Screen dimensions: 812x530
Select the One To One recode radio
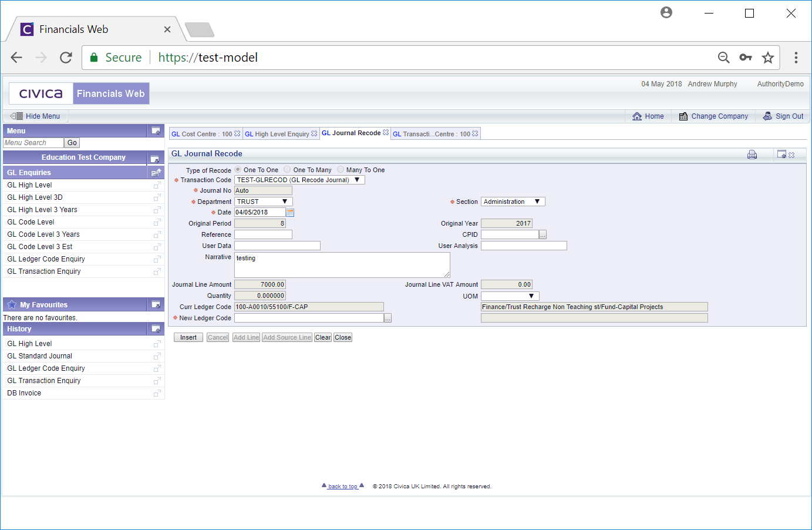coord(238,169)
